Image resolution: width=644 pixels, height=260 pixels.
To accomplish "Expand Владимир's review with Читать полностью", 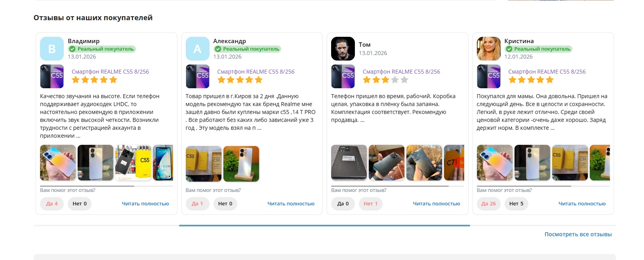I will [145, 204].
